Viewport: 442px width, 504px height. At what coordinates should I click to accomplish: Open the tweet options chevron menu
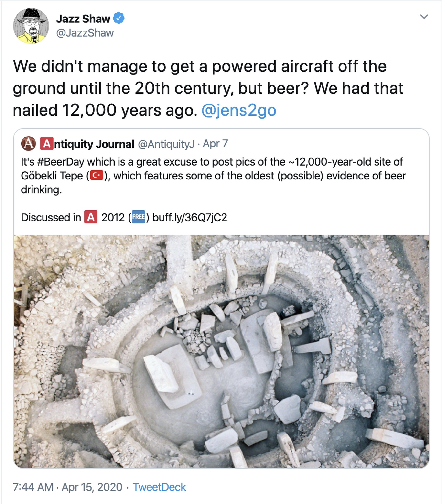pyautogui.click(x=424, y=17)
